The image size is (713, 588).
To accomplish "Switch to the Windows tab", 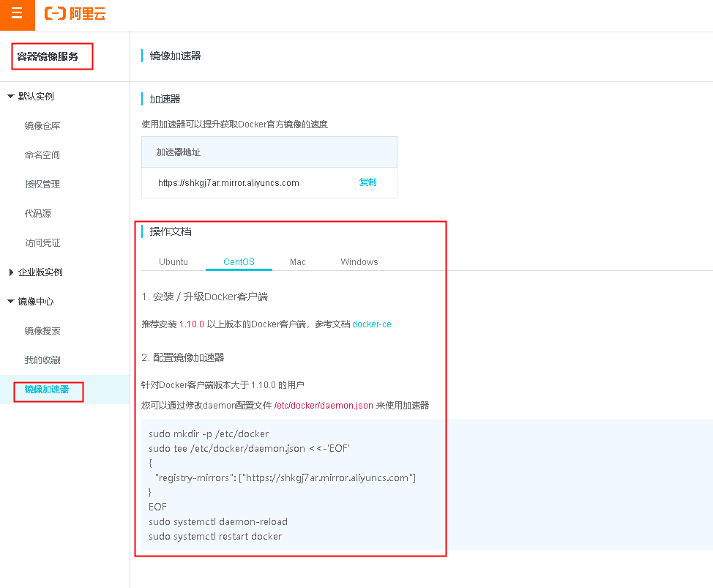I will click(359, 262).
